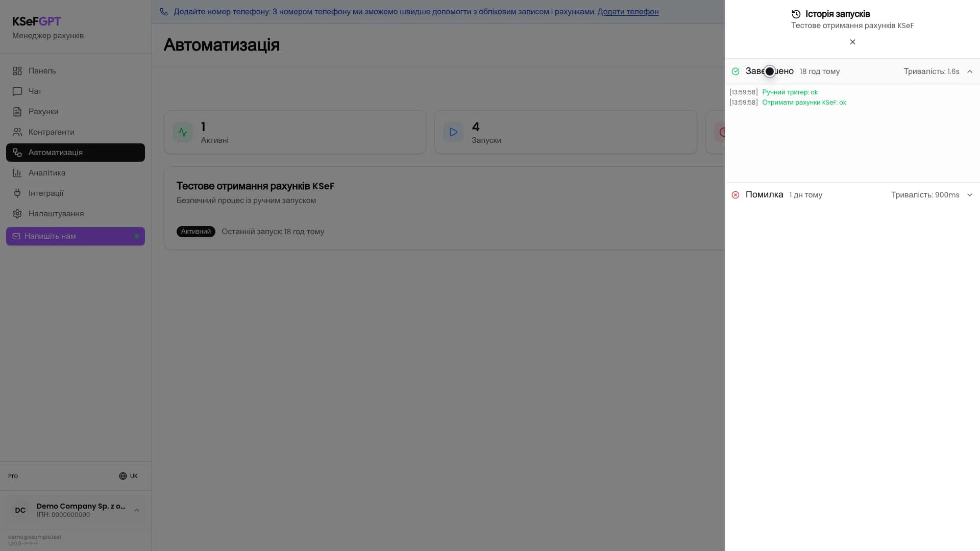
Task: Open the Панель dashboard icon
Action: [17, 71]
